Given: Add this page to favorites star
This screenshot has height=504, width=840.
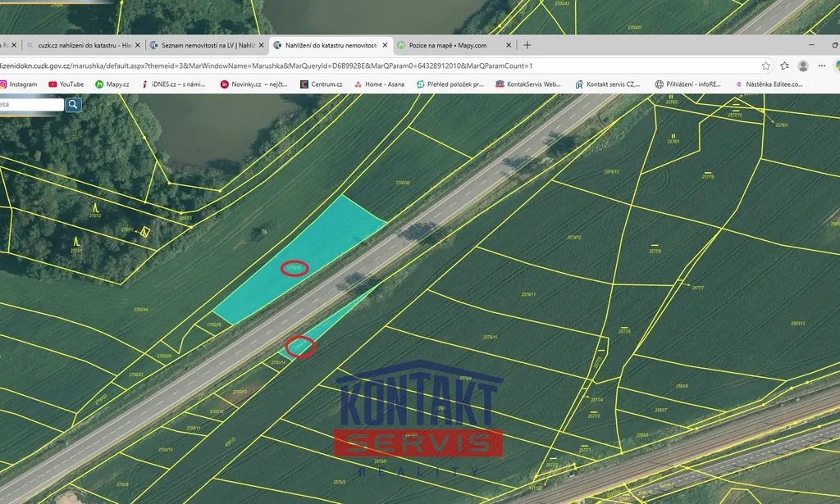Looking at the screenshot, I should [x=765, y=66].
